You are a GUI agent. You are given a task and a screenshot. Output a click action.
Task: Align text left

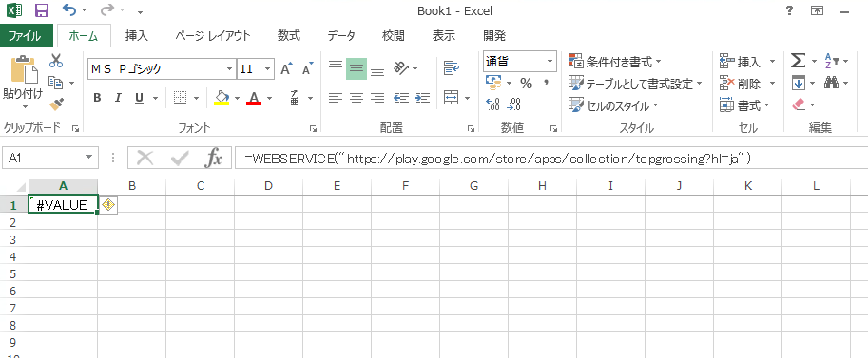[x=336, y=98]
